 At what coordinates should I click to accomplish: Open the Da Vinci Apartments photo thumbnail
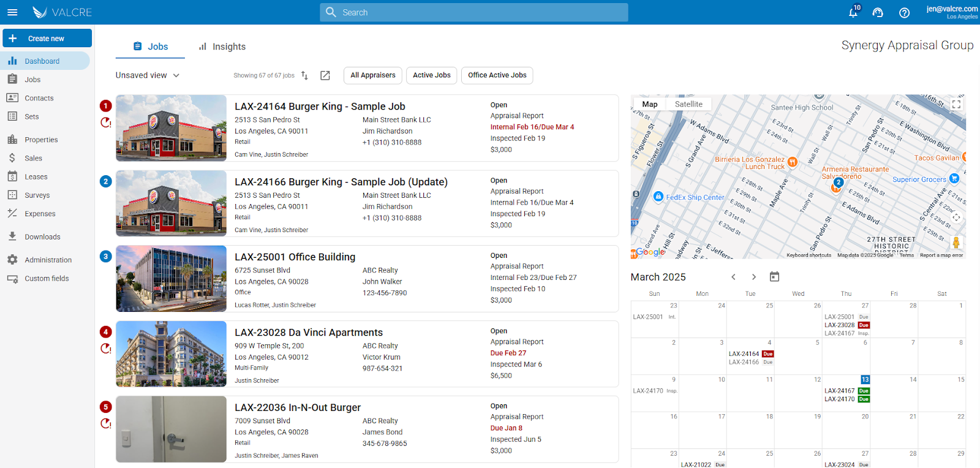click(x=171, y=354)
